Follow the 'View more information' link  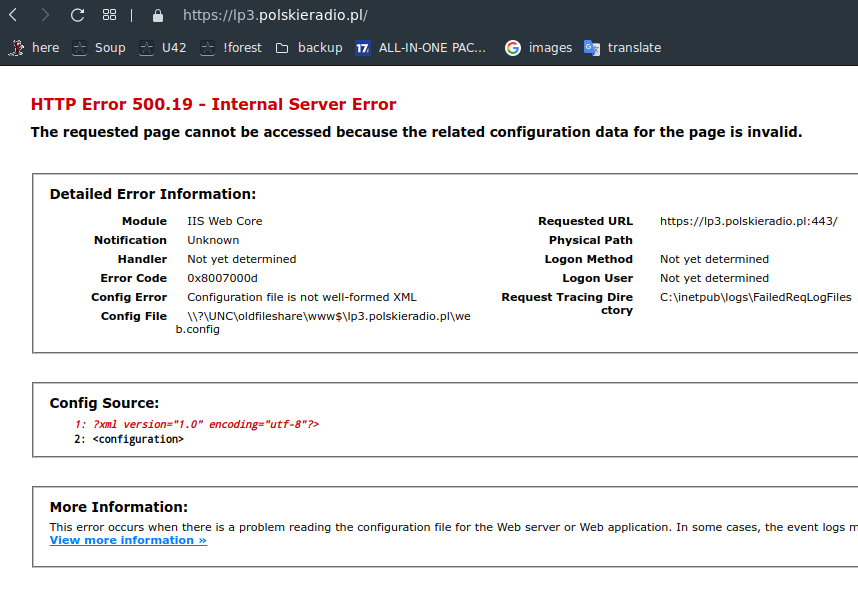128,540
